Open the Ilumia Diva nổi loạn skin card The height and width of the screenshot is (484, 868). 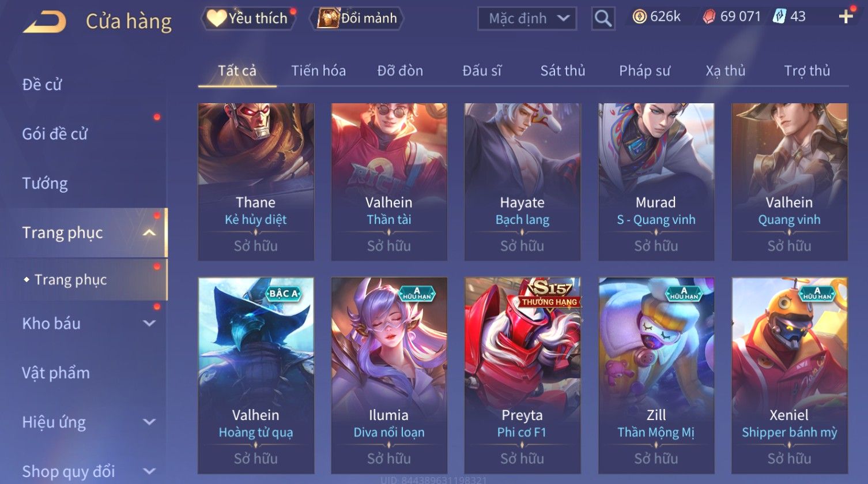(x=389, y=375)
